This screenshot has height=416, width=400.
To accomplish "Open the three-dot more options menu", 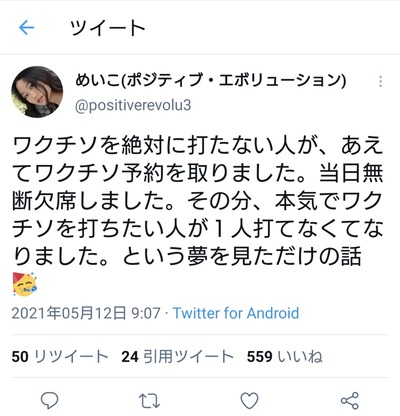I will [x=380, y=81].
